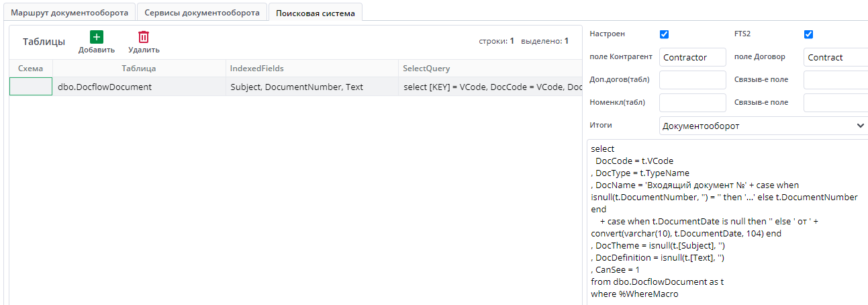Switch to Сервисы документооборота tab
Viewport: 868px width, 305px height.
[202, 12]
